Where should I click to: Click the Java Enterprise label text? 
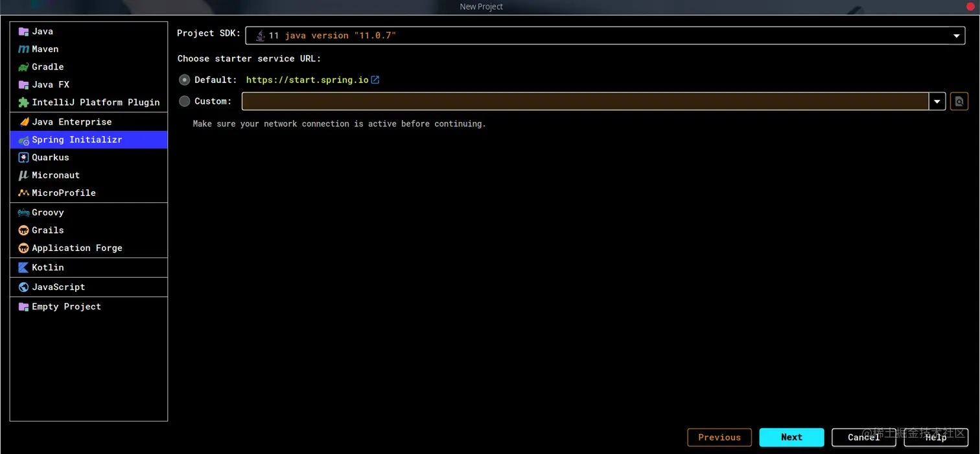(72, 122)
